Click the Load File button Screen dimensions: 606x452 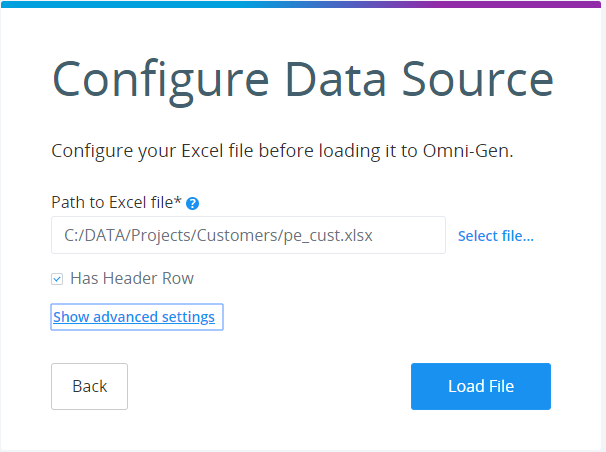(x=481, y=386)
